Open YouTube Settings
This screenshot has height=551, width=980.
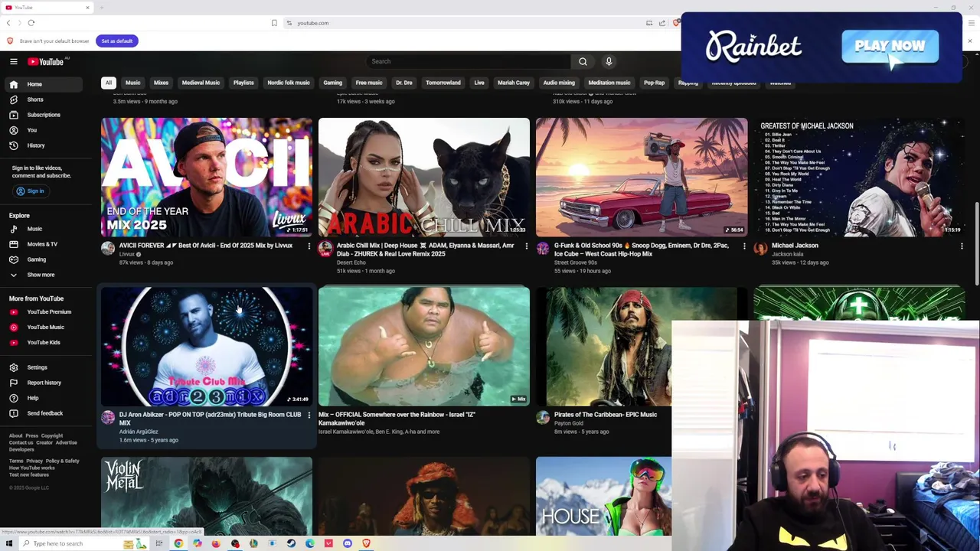(x=42, y=367)
